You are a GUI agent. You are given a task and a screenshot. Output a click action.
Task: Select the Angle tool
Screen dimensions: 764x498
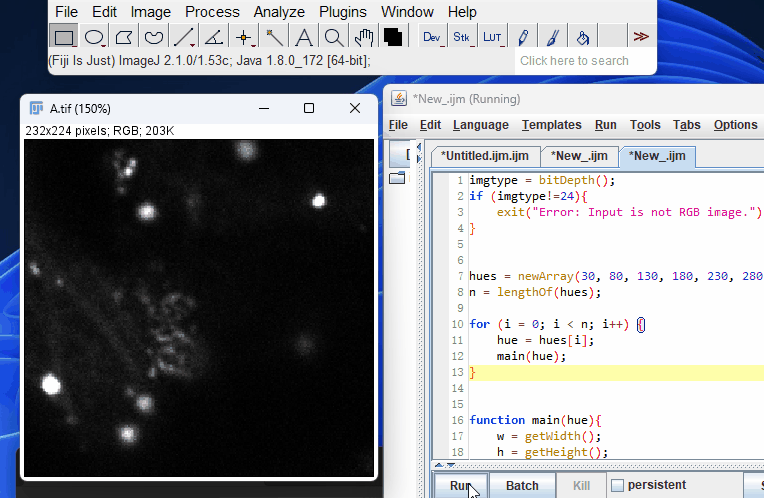tap(214, 37)
